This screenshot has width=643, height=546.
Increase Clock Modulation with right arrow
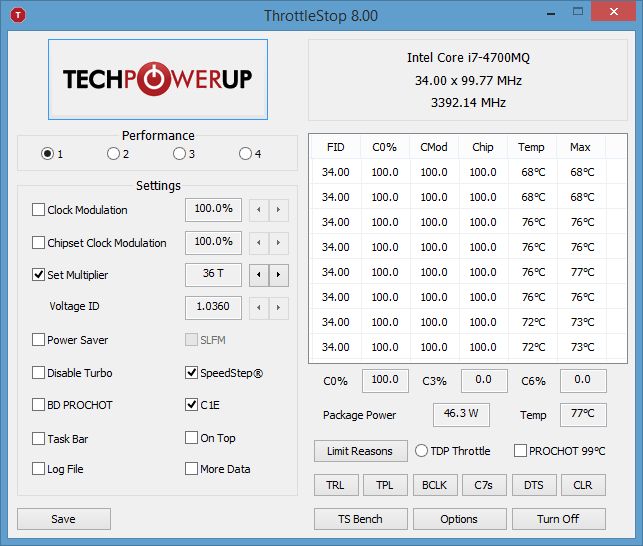tap(278, 210)
